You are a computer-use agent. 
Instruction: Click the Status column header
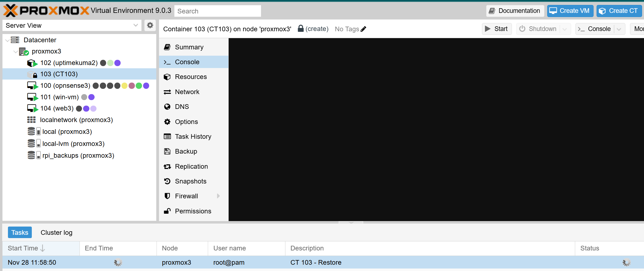(609, 248)
